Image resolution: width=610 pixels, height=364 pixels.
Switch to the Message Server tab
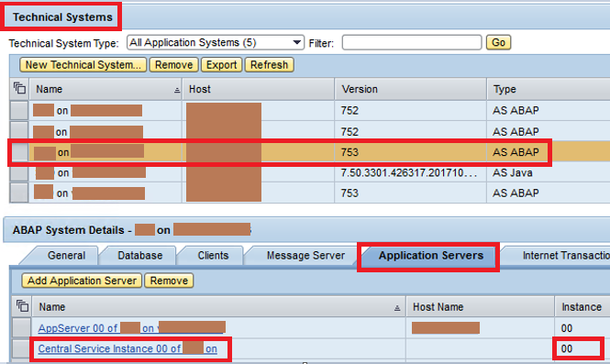pyautogui.click(x=305, y=256)
